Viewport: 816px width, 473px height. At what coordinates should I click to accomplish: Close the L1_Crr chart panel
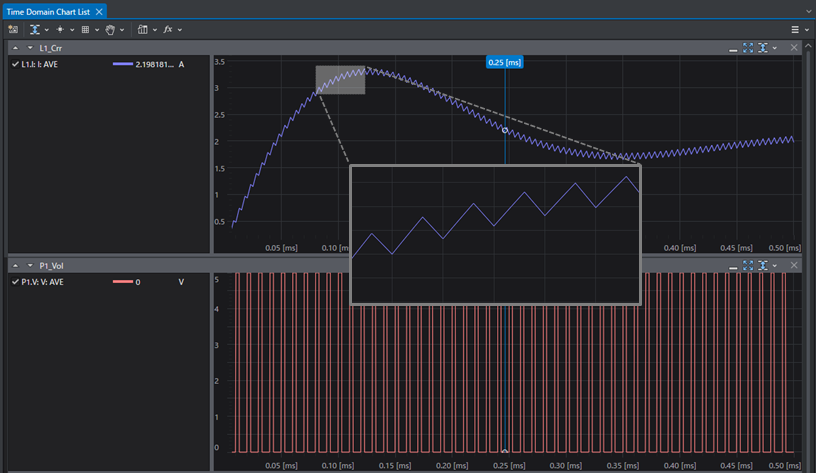(794, 48)
